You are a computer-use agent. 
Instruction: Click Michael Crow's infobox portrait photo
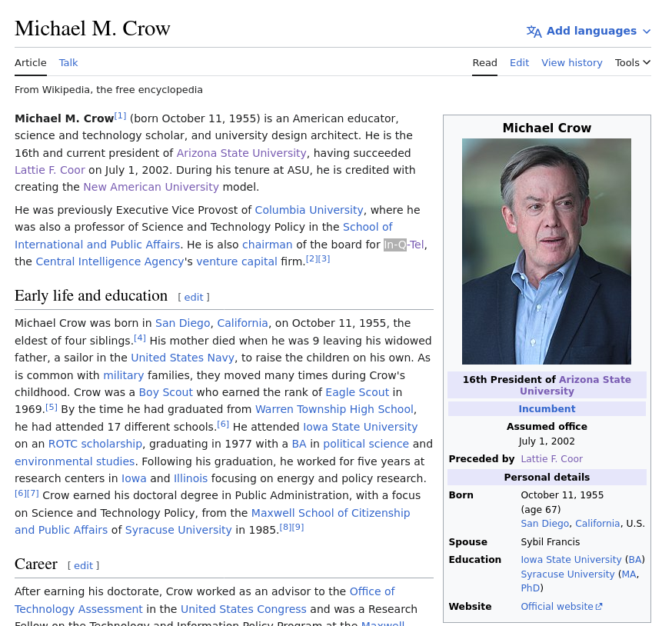[547, 251]
